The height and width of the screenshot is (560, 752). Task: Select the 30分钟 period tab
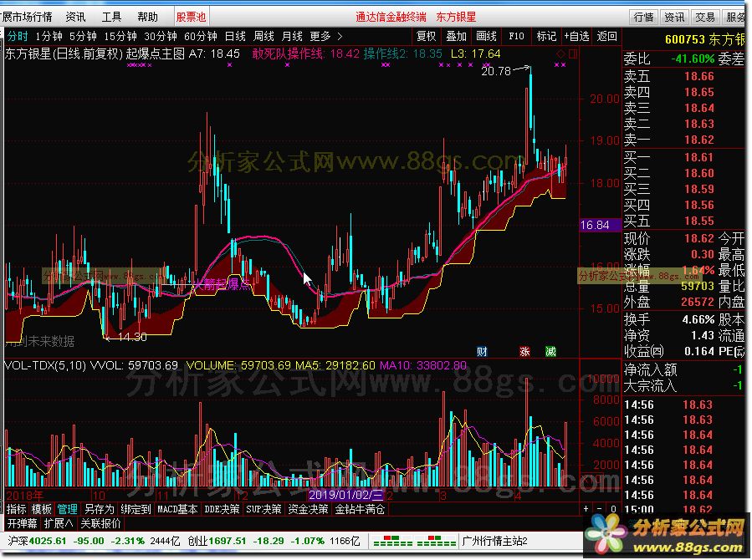[161, 37]
